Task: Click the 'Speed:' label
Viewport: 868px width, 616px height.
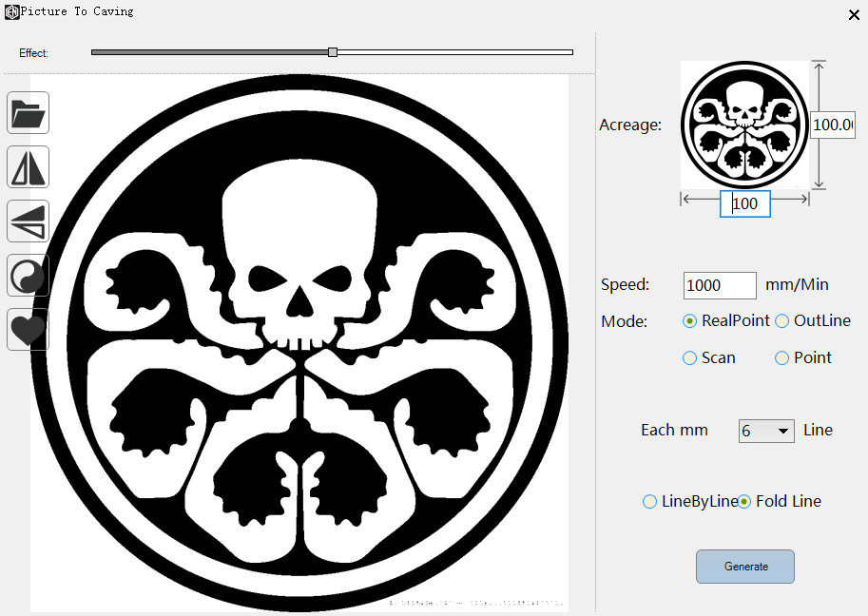Action: [625, 284]
